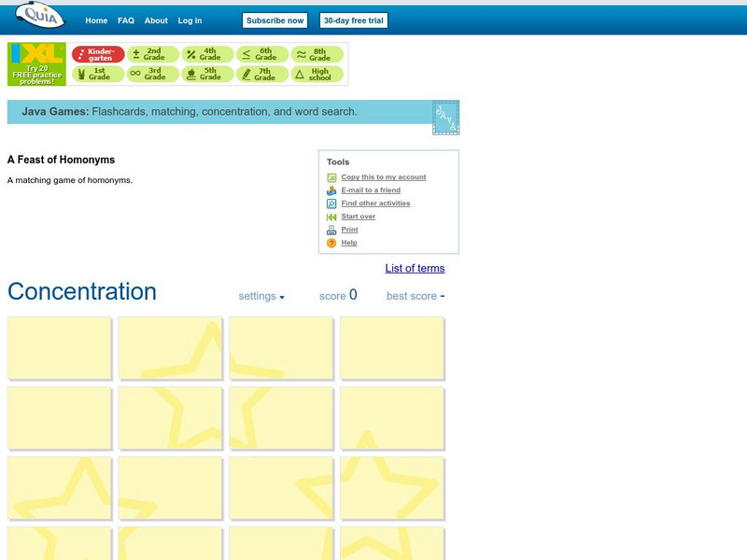Flip the fourth card in the second row
This screenshot has height=560, width=747.
tap(392, 418)
